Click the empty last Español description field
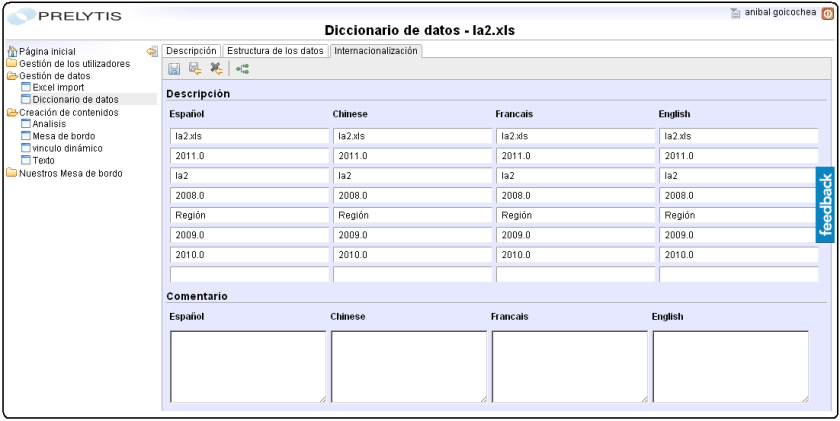840x421 pixels. coord(249,275)
